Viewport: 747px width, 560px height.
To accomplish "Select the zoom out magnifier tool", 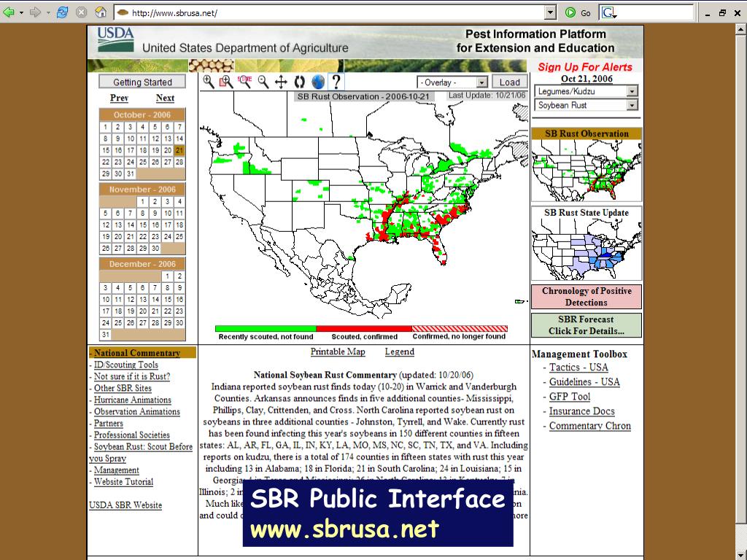I will coord(263,82).
